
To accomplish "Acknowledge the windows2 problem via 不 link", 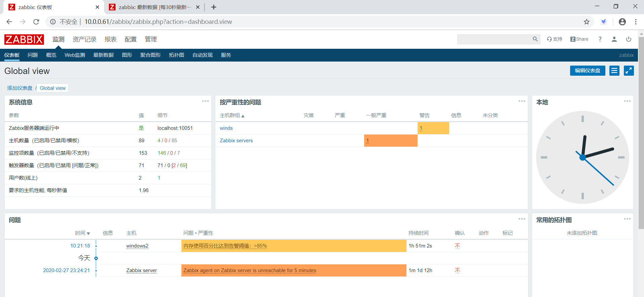I will click(x=457, y=246).
